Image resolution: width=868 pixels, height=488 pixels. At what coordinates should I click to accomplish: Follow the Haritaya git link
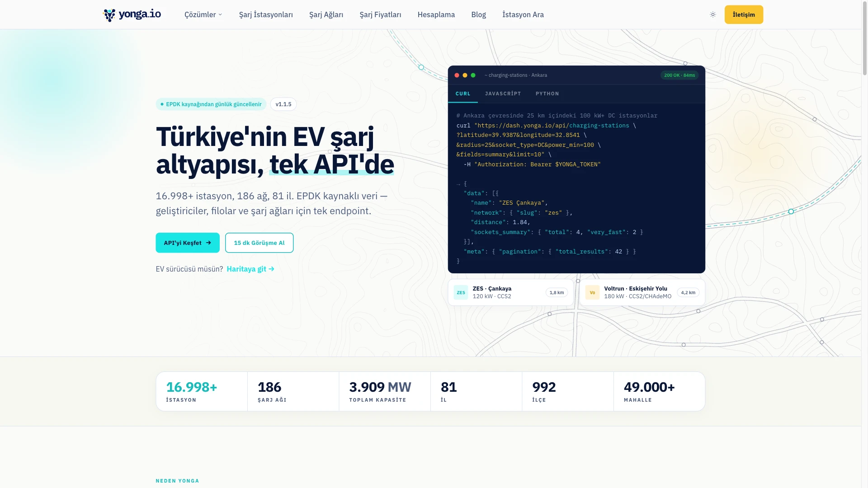pyautogui.click(x=250, y=269)
